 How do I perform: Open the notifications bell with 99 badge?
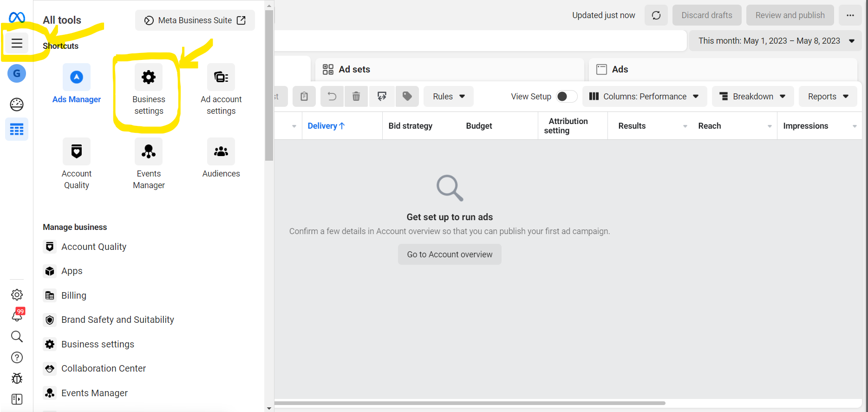[x=17, y=315]
